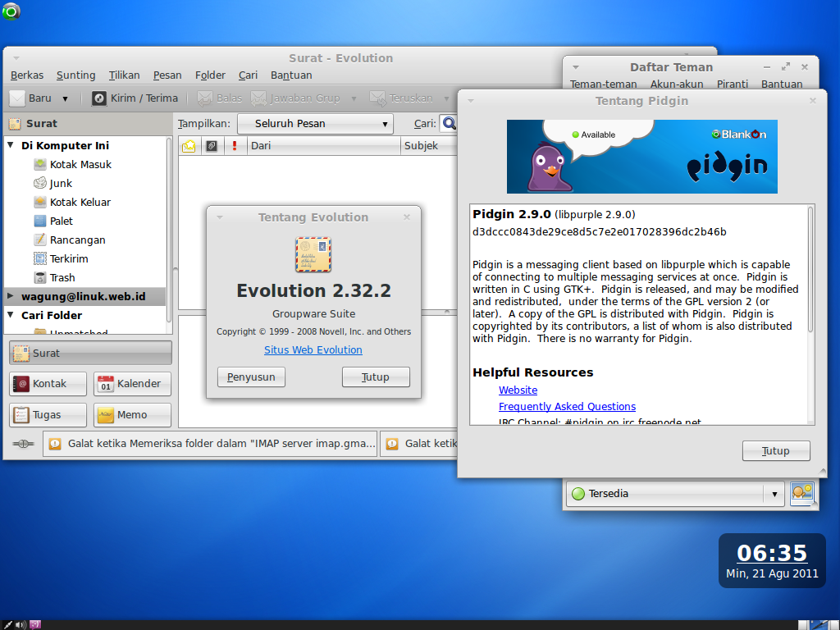
Task: Open Teman-teman menu in Daftar Teman
Action: point(603,84)
